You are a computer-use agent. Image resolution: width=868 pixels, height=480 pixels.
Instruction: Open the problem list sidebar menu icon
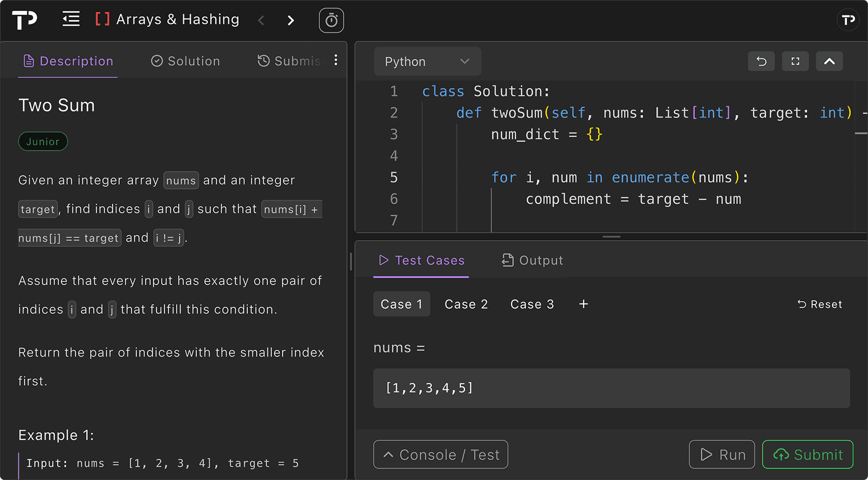(71, 19)
